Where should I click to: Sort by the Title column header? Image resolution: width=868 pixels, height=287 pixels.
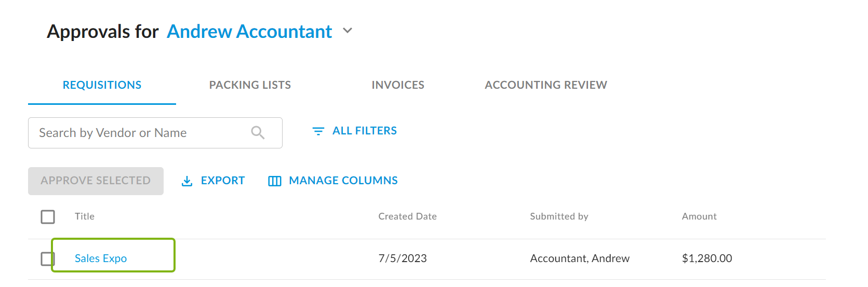85,216
